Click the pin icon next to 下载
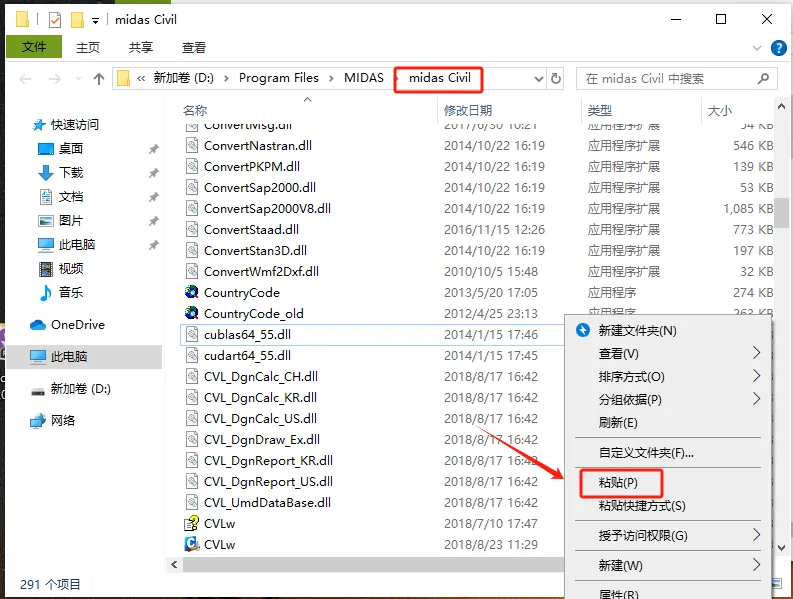This screenshot has height=599, width=793. (154, 173)
